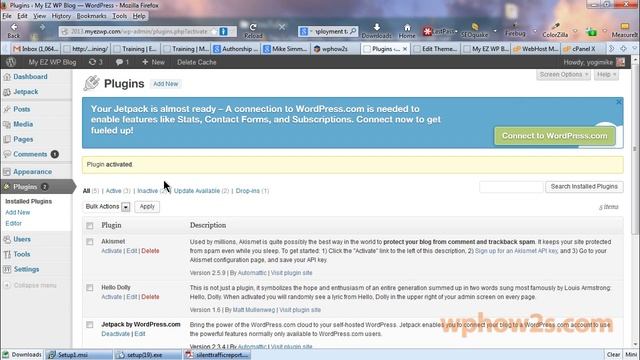Viewport: 640px width, 360px height.
Task: Click the Add New button beside Plugins
Action: [x=165, y=84]
